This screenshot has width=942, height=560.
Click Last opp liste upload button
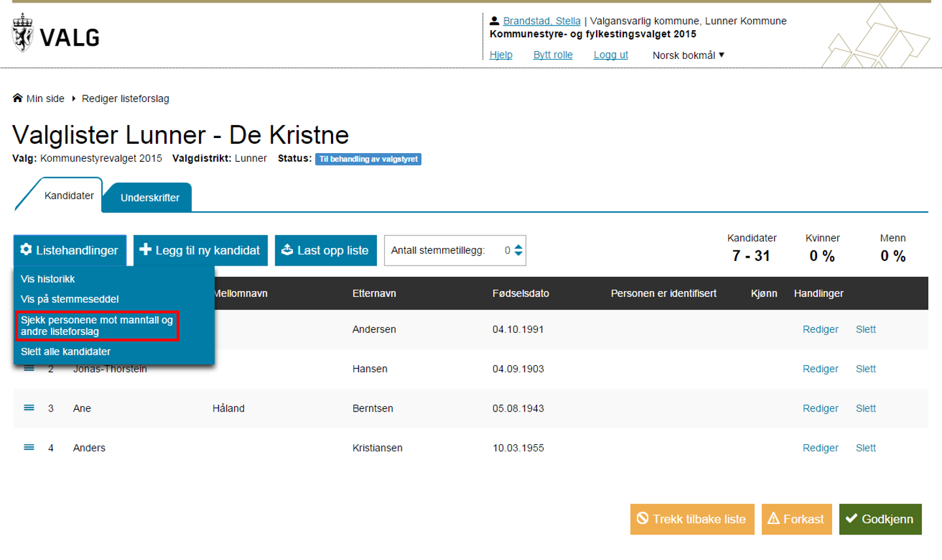tap(325, 250)
